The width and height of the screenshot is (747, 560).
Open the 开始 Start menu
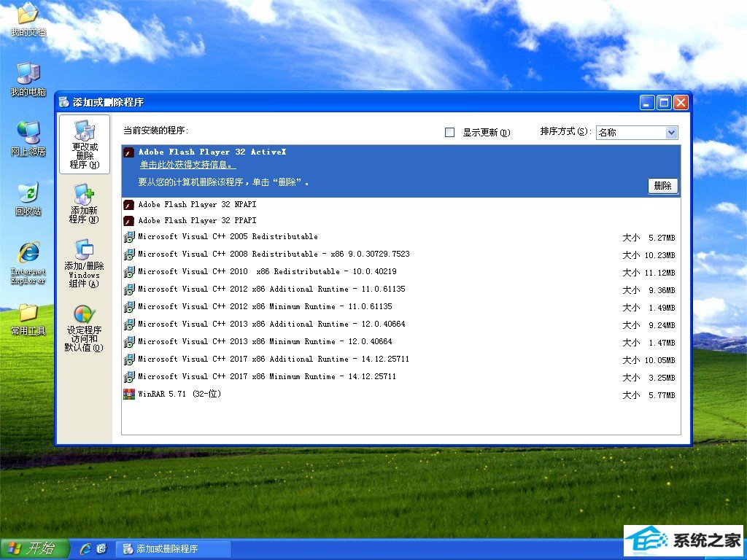(34, 548)
